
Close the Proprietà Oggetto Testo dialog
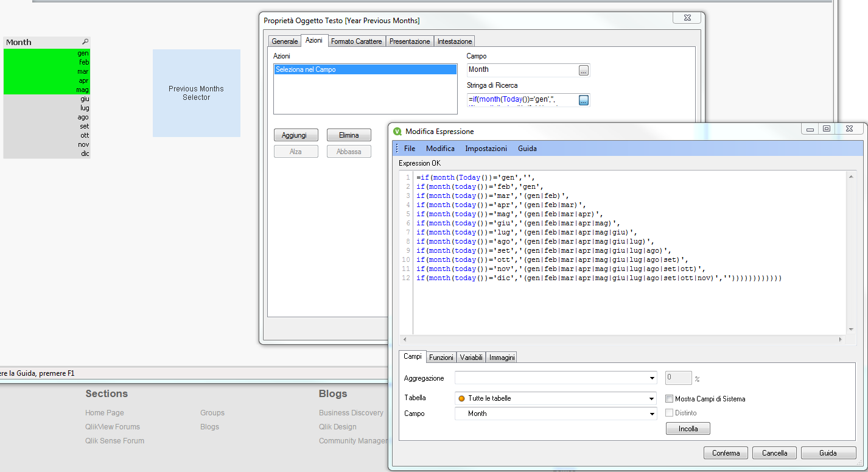[x=686, y=18]
